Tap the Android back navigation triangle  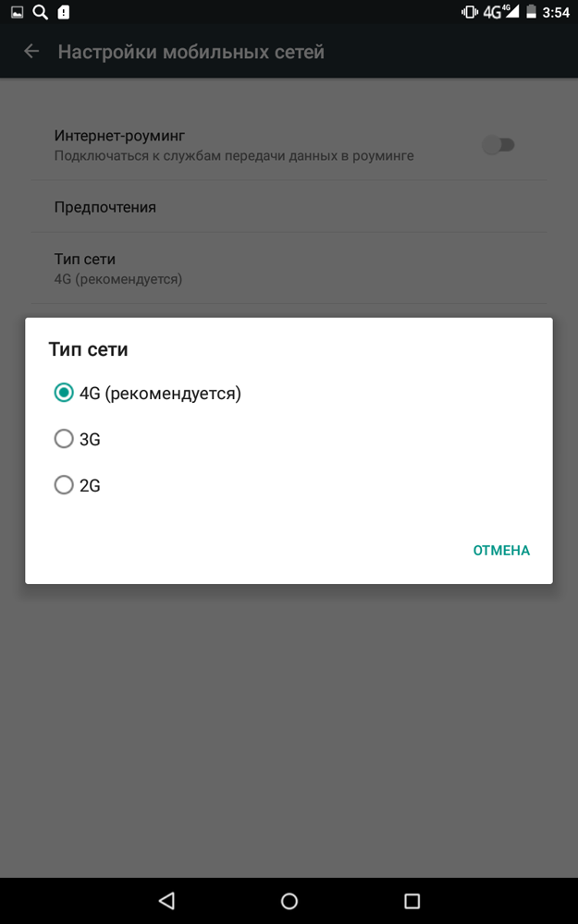[x=166, y=900]
